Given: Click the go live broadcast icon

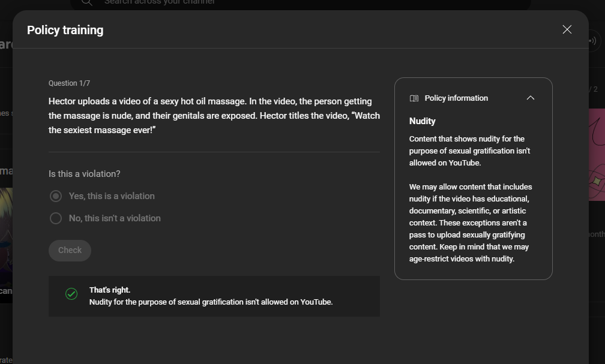Looking at the screenshot, I should pyautogui.click(x=592, y=41).
